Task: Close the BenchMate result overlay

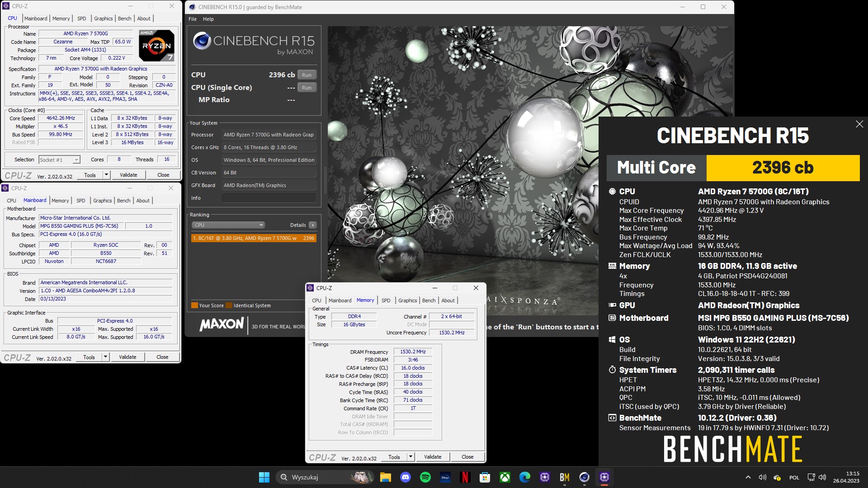Action: tap(859, 124)
